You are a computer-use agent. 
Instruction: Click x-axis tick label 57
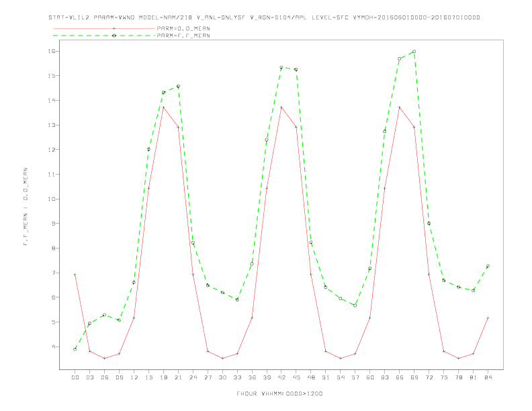pyautogui.click(x=355, y=377)
